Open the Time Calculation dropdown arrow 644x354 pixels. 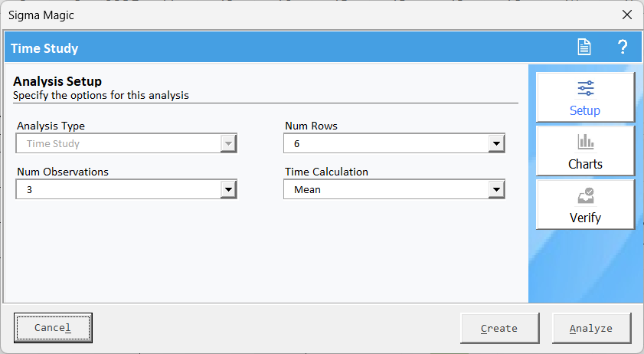pyautogui.click(x=496, y=189)
